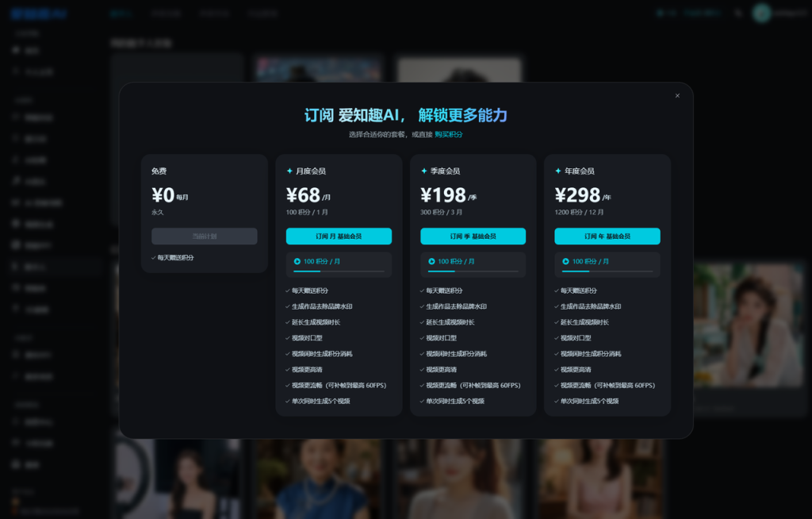Click the credits progress bar in the 月度会员 card

pos(339,271)
